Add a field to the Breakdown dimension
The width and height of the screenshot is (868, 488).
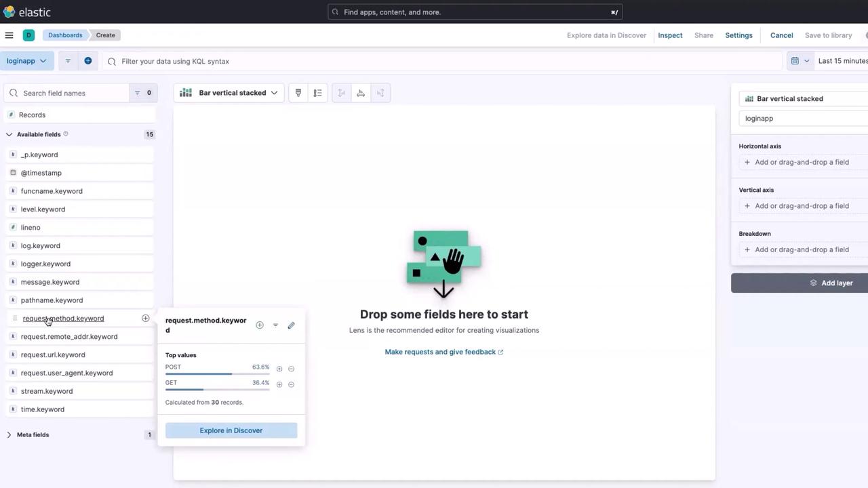(x=804, y=250)
